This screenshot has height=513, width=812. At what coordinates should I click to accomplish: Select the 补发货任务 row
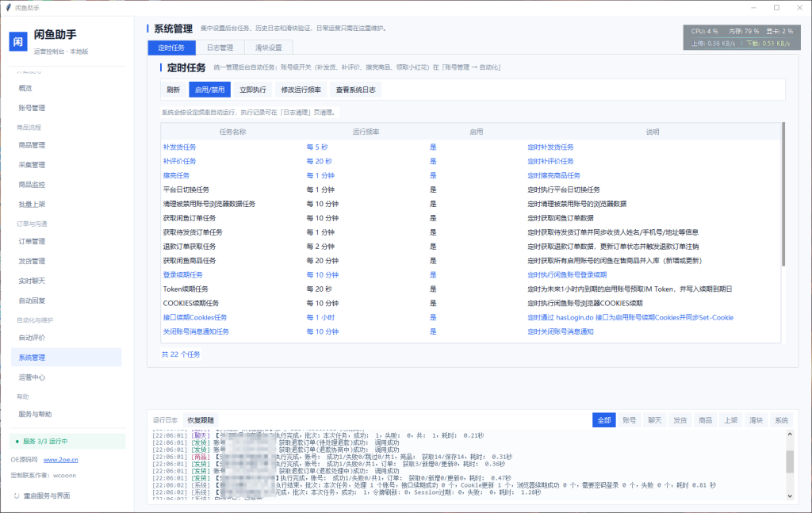click(471, 147)
